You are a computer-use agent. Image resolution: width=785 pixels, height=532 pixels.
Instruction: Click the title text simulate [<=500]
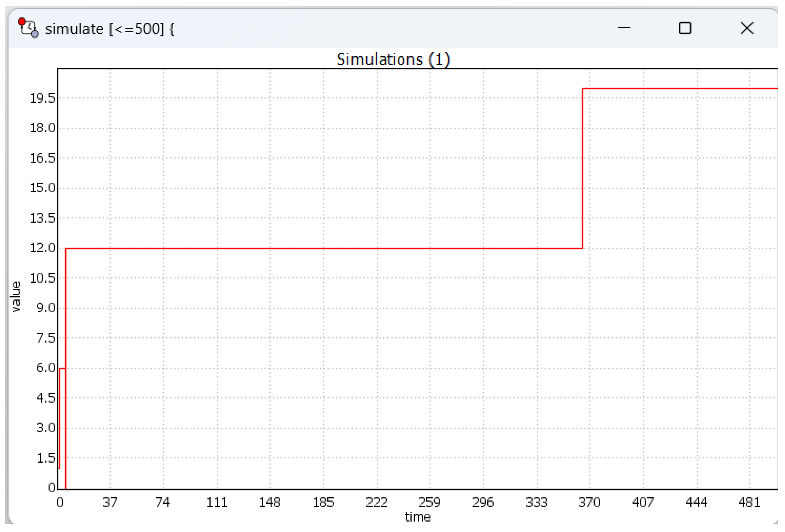pos(105,29)
